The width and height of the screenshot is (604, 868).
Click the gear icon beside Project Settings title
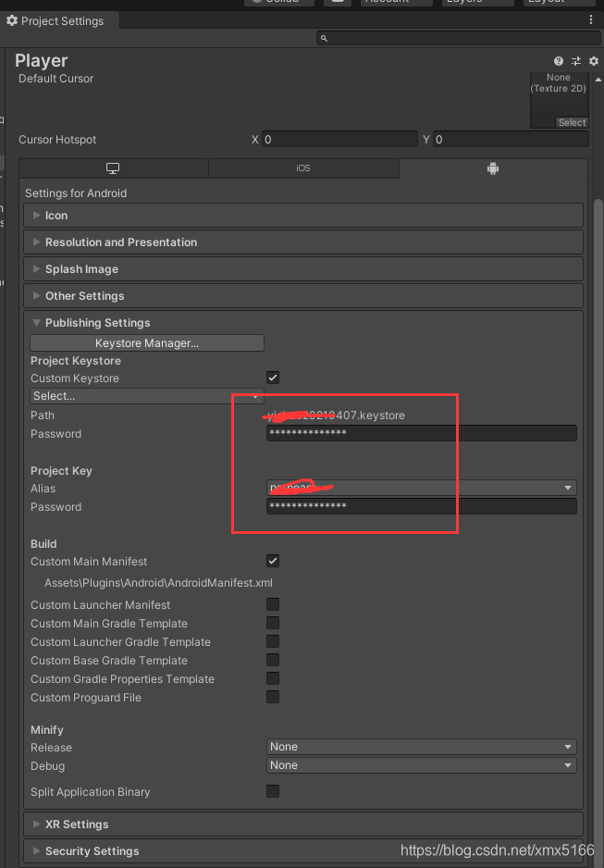tap(9, 19)
